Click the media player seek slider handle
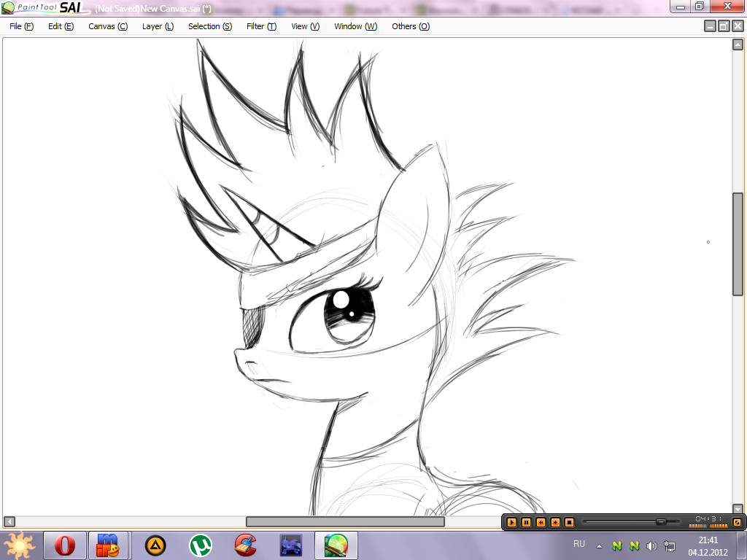Image resolution: width=747 pixels, height=560 pixels. point(661,522)
